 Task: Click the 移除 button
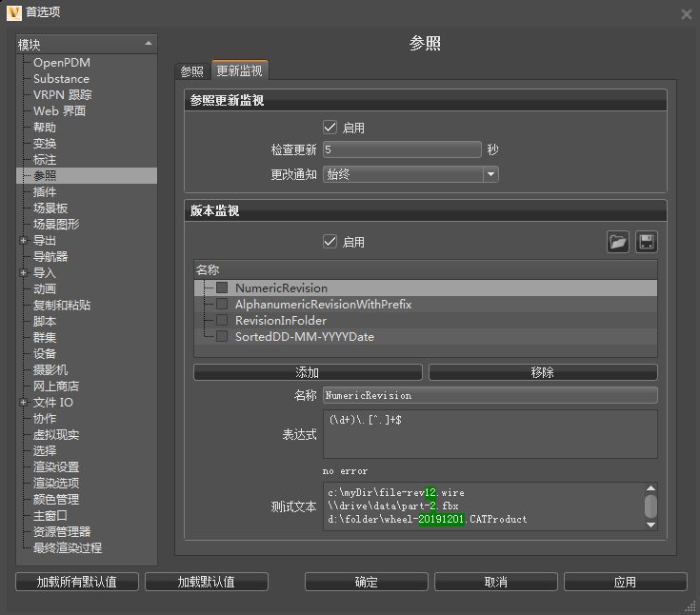[x=543, y=372]
